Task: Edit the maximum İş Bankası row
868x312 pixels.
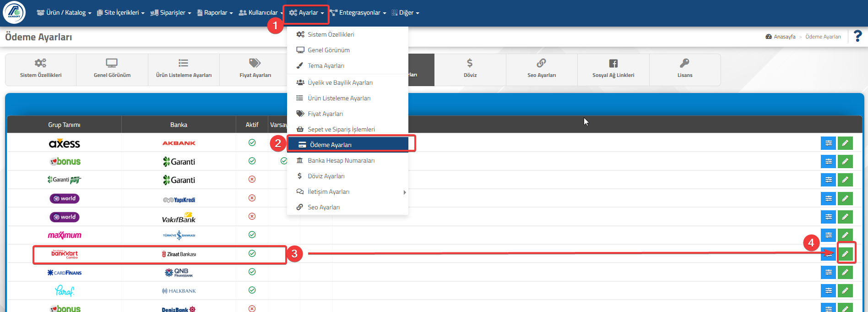Action: point(845,235)
